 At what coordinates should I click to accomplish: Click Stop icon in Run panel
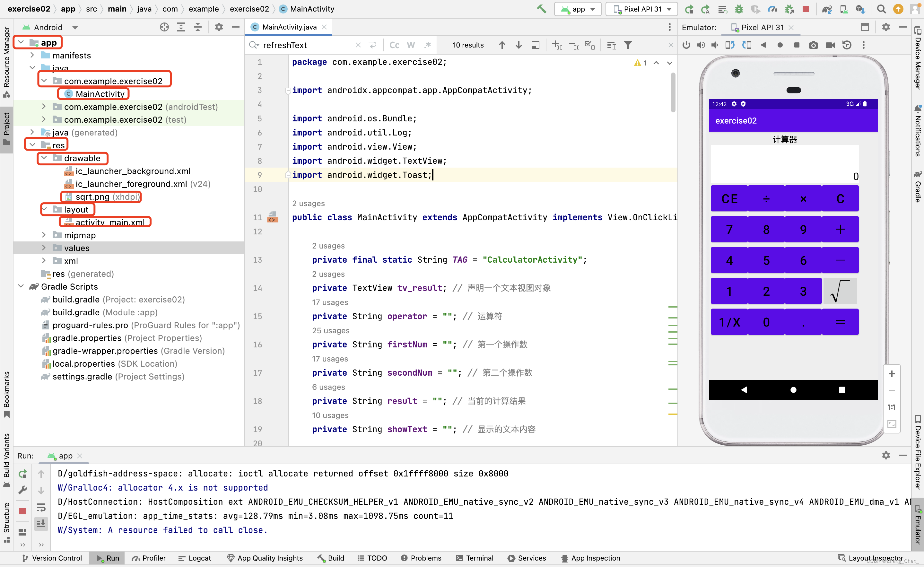click(x=22, y=511)
